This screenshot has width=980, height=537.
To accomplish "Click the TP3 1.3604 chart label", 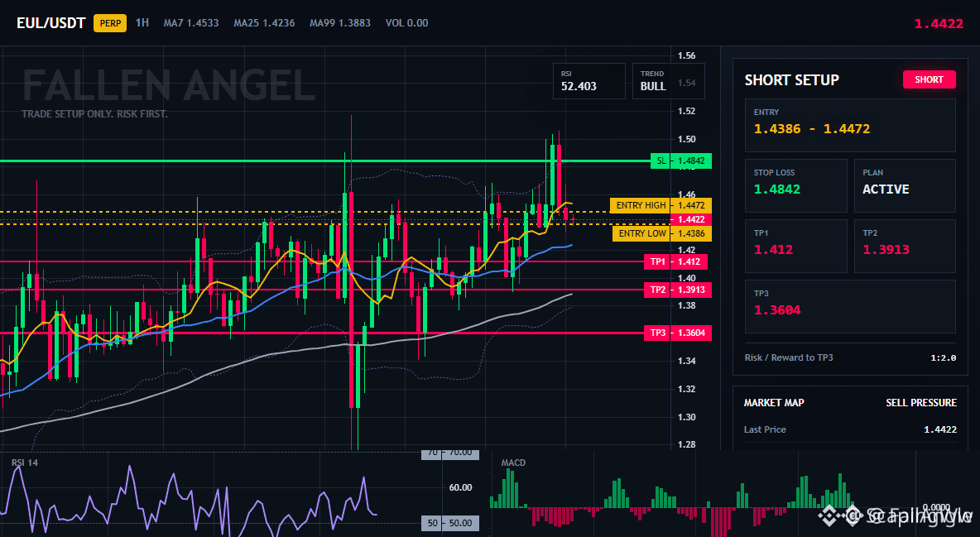I will pyautogui.click(x=678, y=333).
